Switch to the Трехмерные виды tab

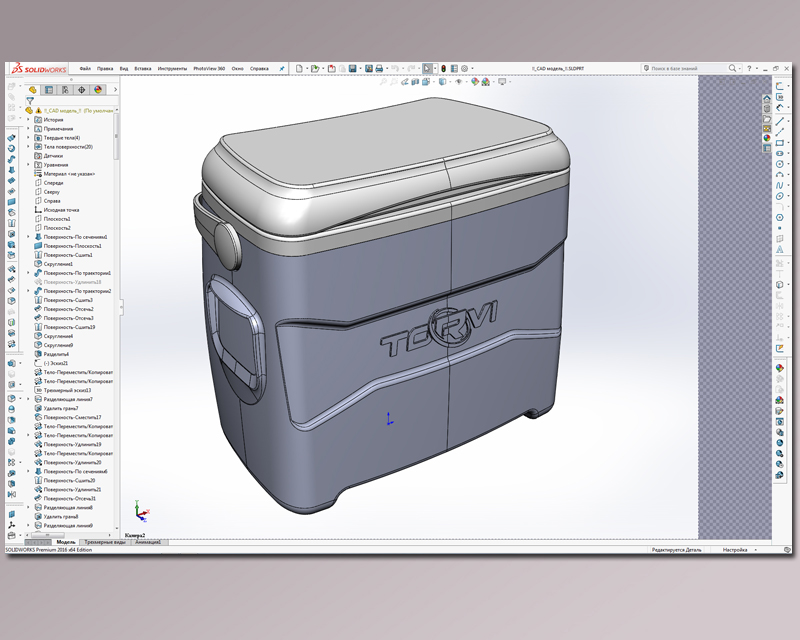coord(105,542)
